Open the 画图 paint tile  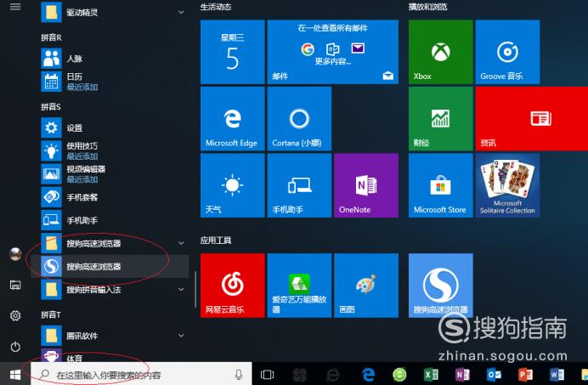[x=366, y=286]
